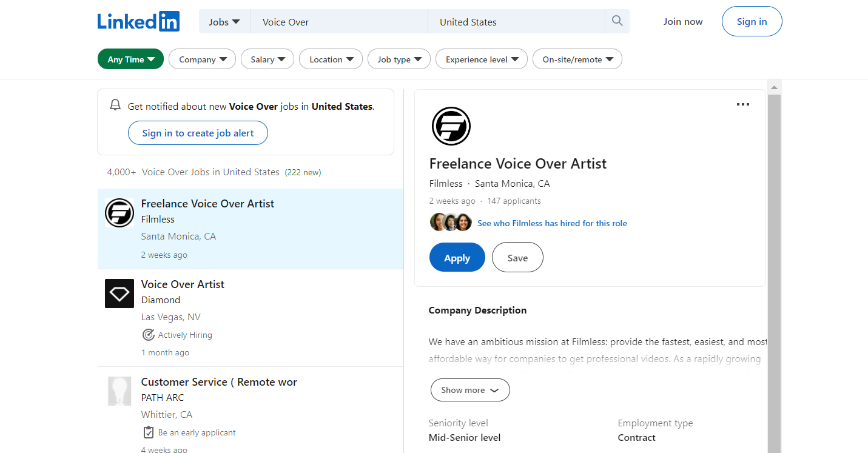868x453 pixels.
Task: Click the search magnifier icon
Action: click(617, 21)
